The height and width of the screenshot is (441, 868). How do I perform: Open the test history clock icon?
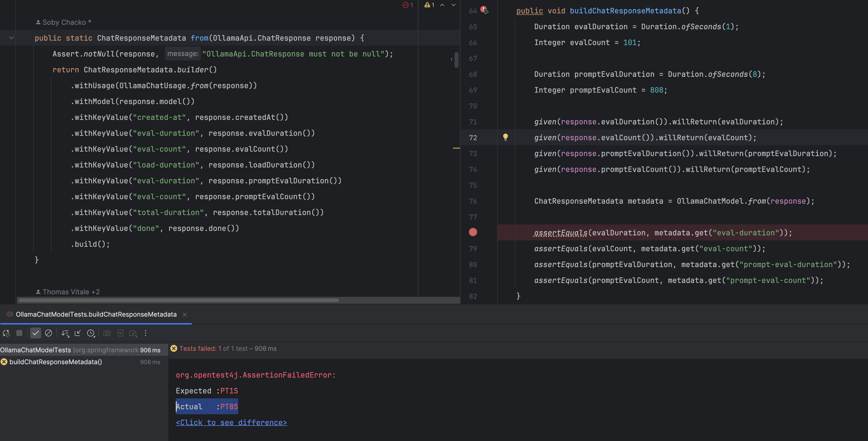pyautogui.click(x=91, y=333)
